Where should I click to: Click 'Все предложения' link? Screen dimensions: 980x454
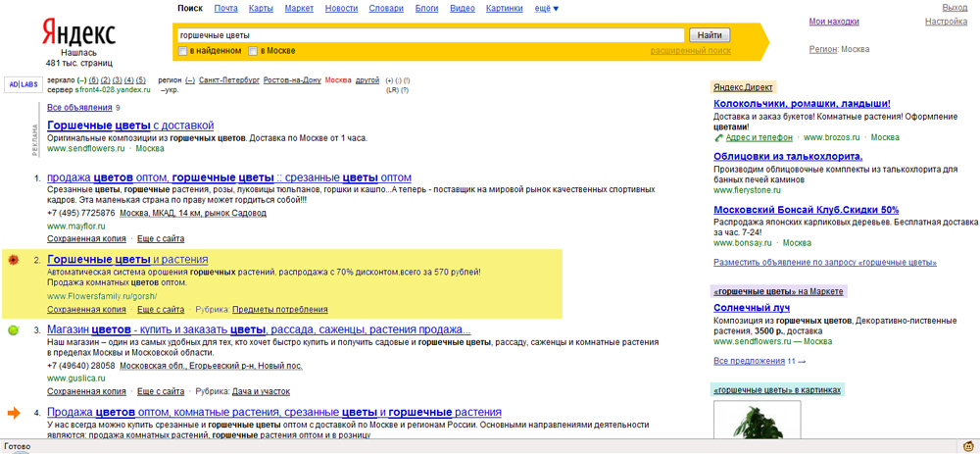tap(749, 362)
